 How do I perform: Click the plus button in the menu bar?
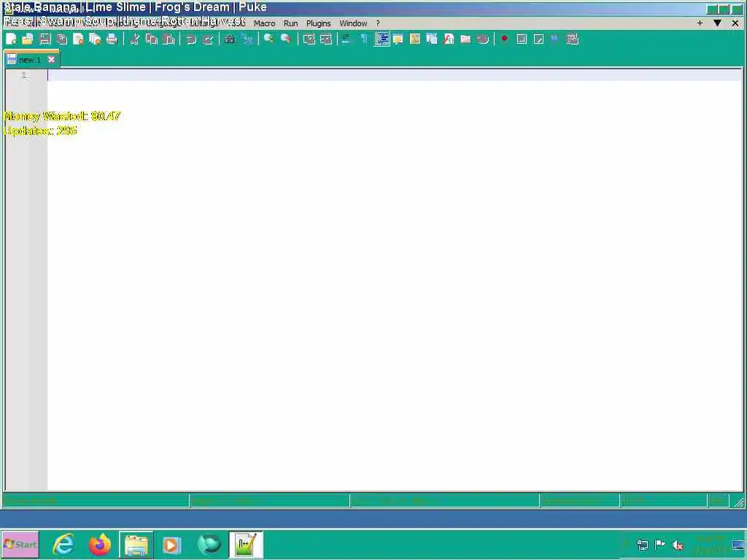(x=700, y=23)
